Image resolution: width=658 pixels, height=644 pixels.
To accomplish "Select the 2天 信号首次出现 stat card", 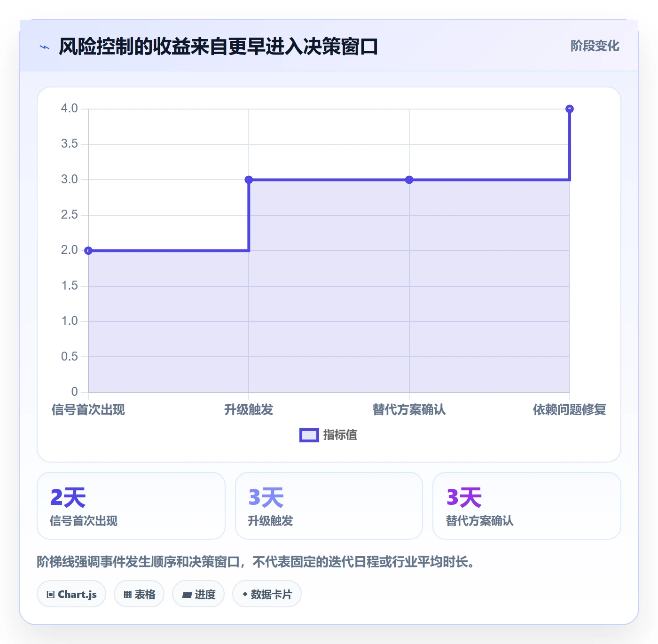I will (131, 506).
